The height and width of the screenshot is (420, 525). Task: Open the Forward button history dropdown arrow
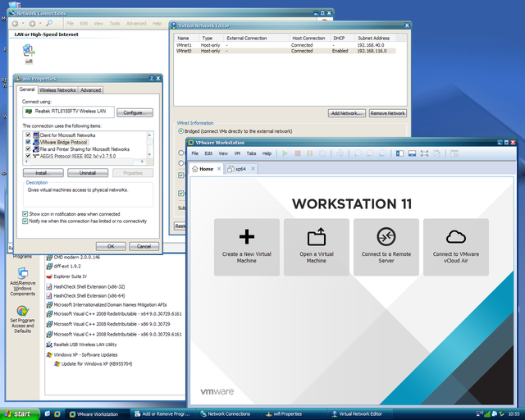pyautogui.click(x=40, y=24)
